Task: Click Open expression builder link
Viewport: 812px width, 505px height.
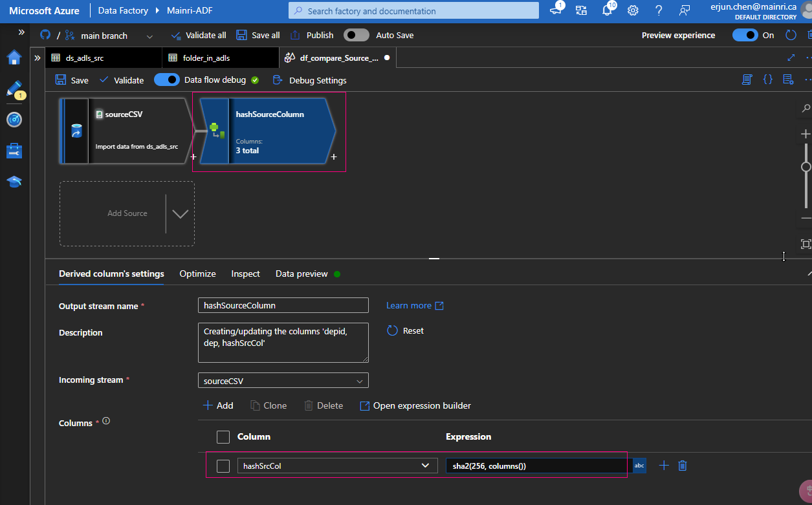Action: coord(415,405)
